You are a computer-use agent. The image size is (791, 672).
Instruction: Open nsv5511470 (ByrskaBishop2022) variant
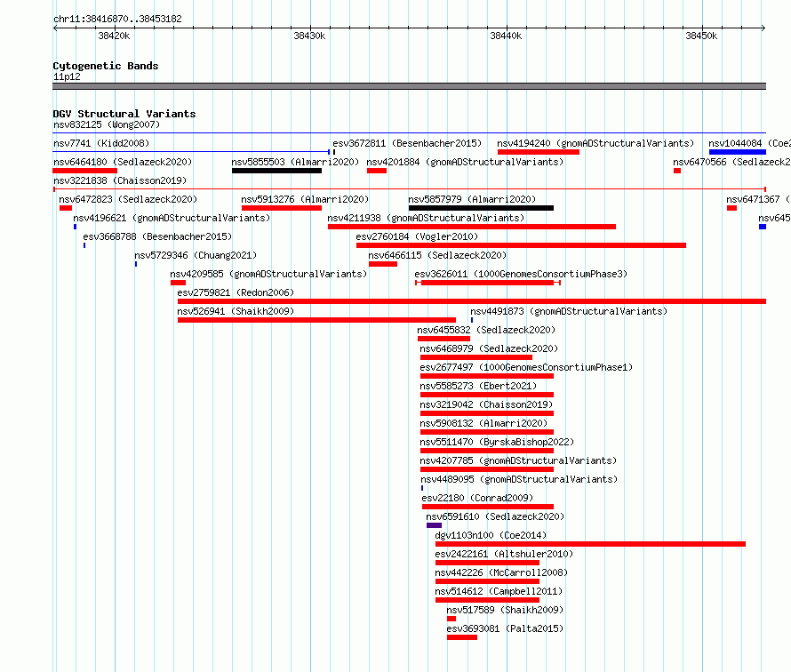pyautogui.click(x=497, y=442)
